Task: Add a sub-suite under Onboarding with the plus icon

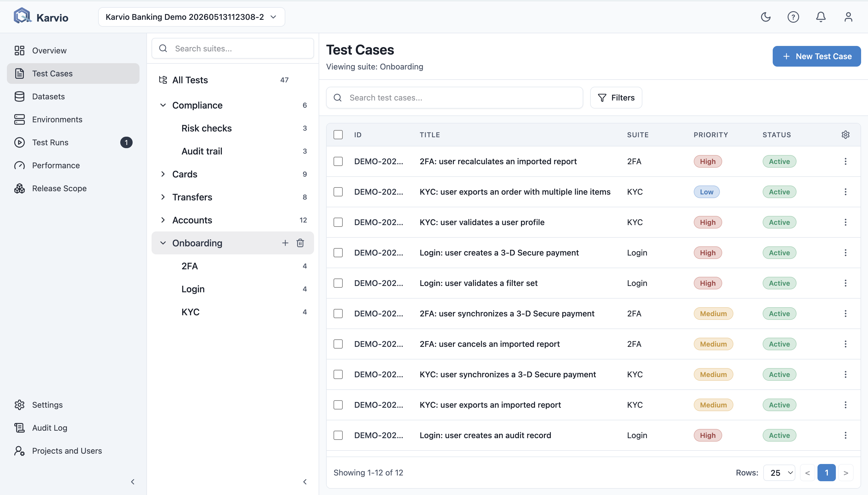Action: click(285, 243)
